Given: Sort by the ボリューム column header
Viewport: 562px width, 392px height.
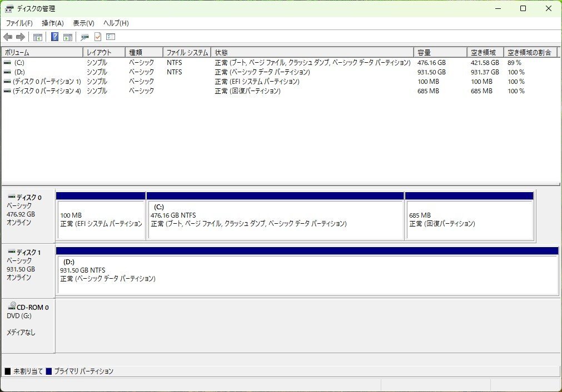Looking at the screenshot, I should tap(42, 53).
